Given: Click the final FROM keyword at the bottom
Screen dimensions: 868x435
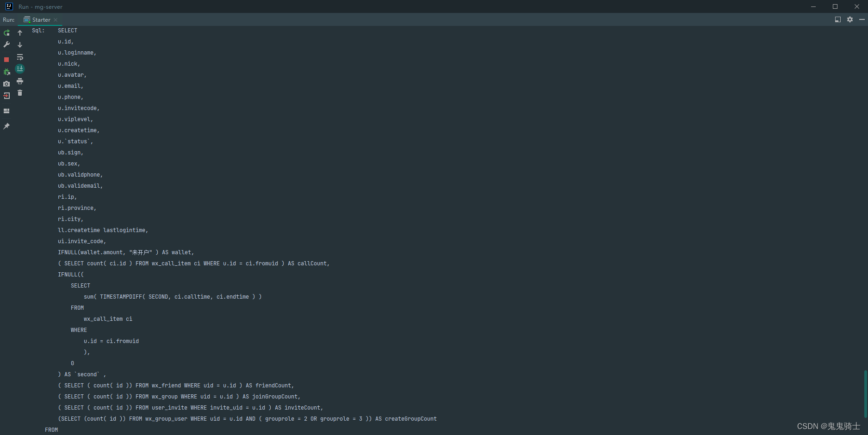Looking at the screenshot, I should (x=51, y=430).
